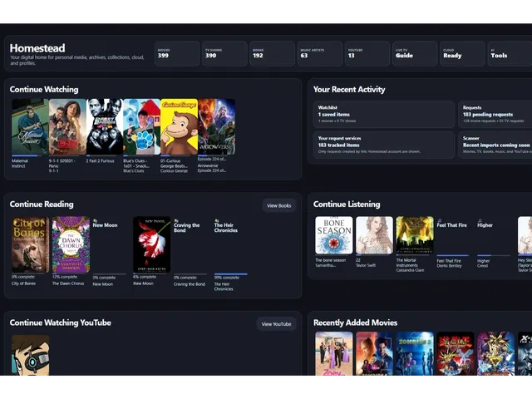
Task: Click the View Books button
Action: (279, 205)
